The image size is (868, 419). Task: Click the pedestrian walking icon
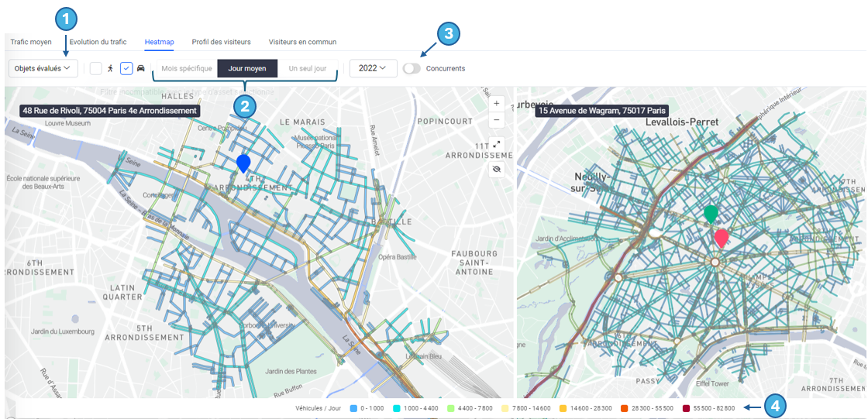(110, 68)
